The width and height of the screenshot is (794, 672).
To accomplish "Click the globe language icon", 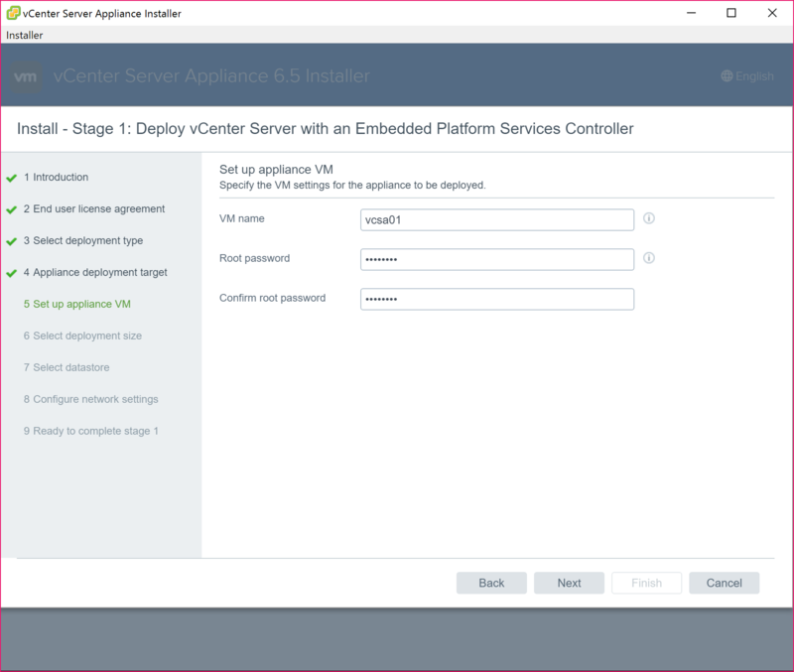I will (x=727, y=76).
